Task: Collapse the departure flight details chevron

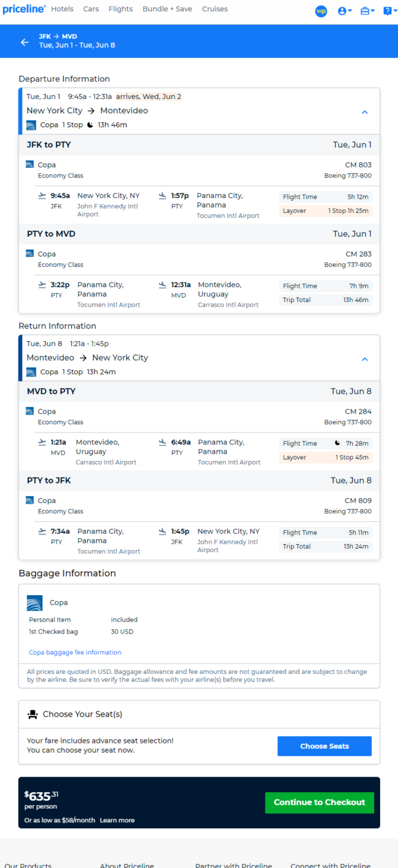Action: [365, 112]
